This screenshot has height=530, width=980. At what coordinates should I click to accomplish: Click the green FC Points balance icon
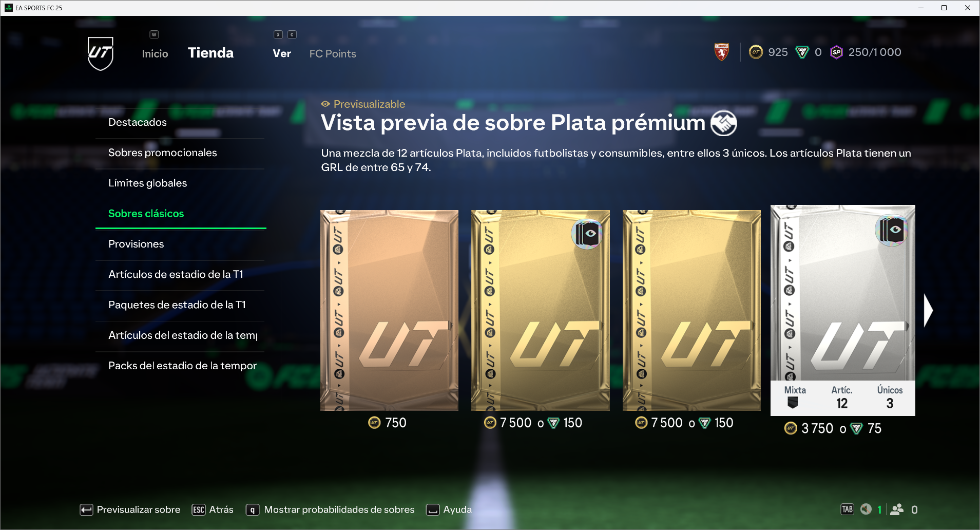coord(802,52)
